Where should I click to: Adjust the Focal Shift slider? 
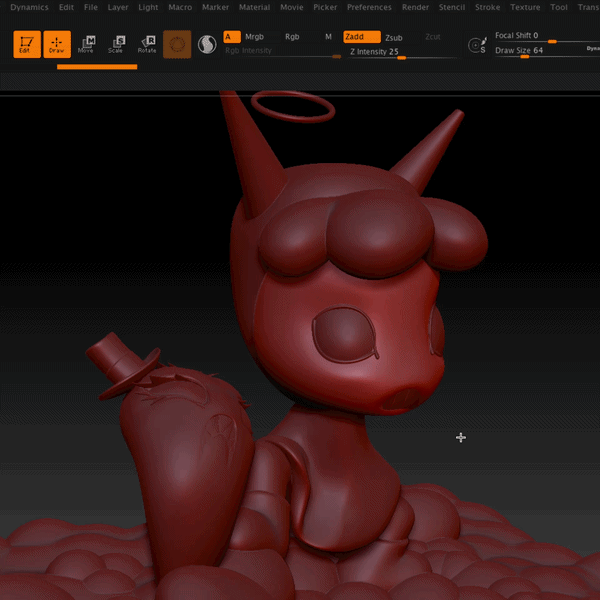(547, 36)
